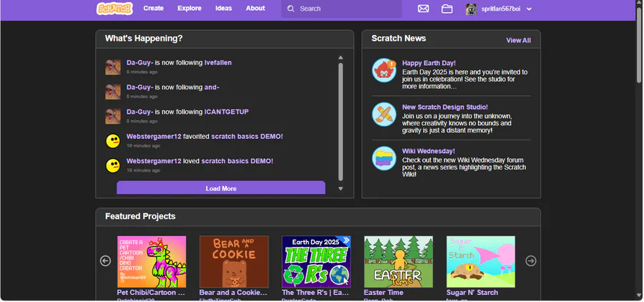
Task: Open the Easter Time project thumbnail
Action: (399, 262)
